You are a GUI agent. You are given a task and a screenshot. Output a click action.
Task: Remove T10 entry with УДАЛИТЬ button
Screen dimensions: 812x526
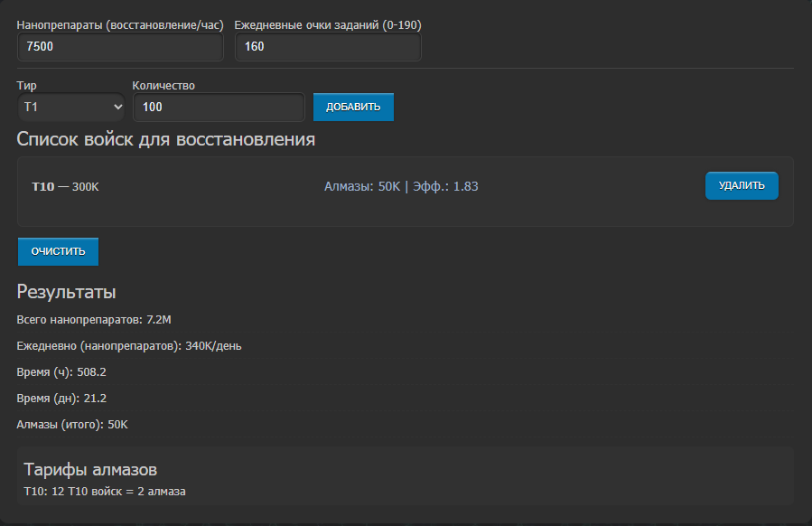741,185
